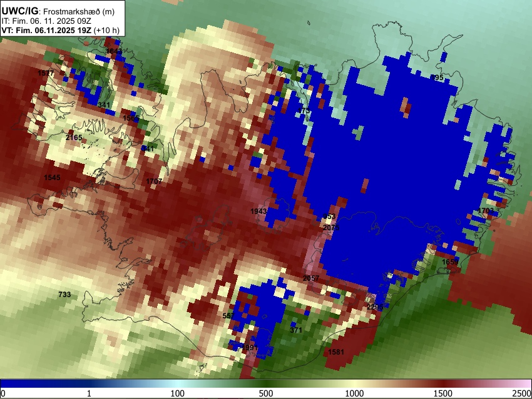
Task: Select the map value 557
Action: click(x=228, y=316)
